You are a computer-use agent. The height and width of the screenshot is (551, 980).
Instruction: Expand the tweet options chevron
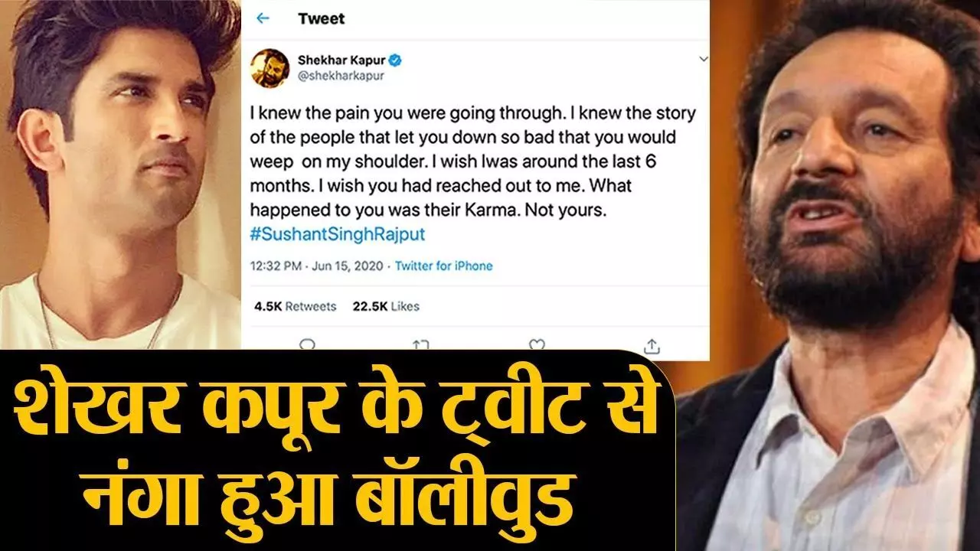point(704,59)
